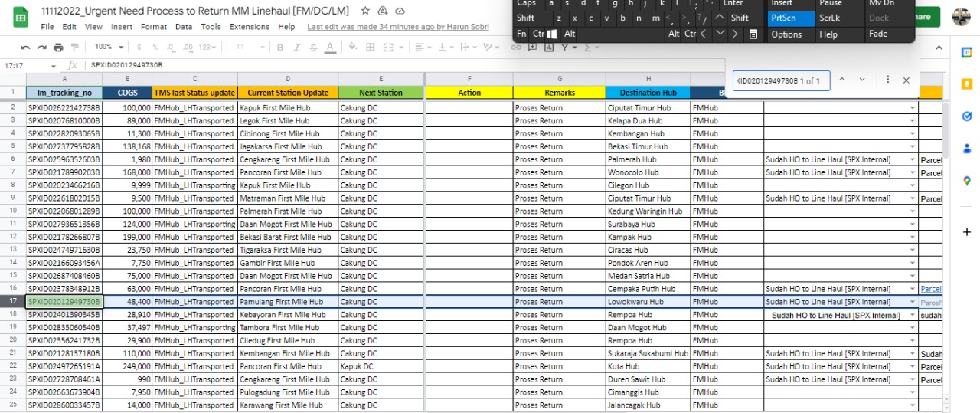
Task: Toggle bold formatting
Action: pyautogui.click(x=279, y=48)
